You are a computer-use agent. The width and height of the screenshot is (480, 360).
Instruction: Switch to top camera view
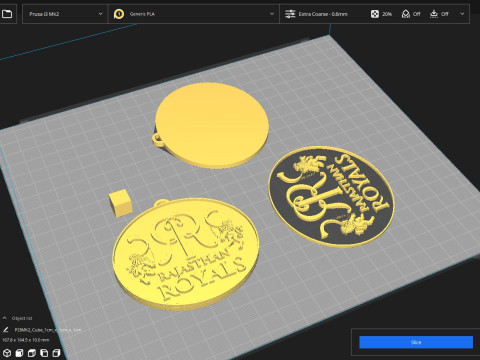(x=32, y=353)
